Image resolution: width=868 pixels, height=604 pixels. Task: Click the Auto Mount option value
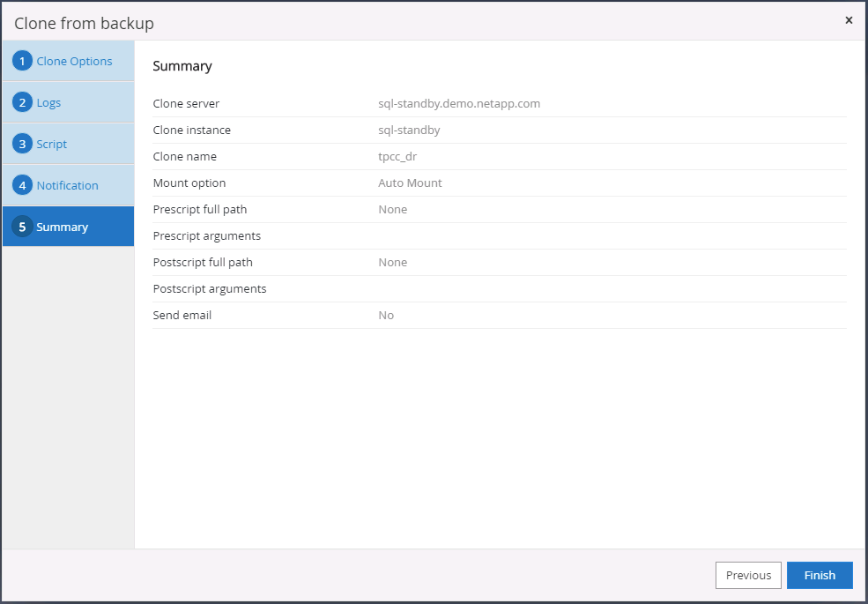click(x=410, y=183)
